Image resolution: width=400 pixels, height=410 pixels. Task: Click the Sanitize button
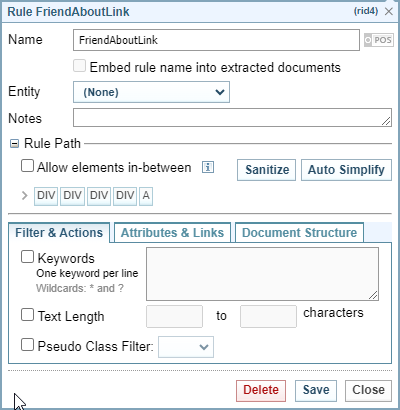coord(267,170)
